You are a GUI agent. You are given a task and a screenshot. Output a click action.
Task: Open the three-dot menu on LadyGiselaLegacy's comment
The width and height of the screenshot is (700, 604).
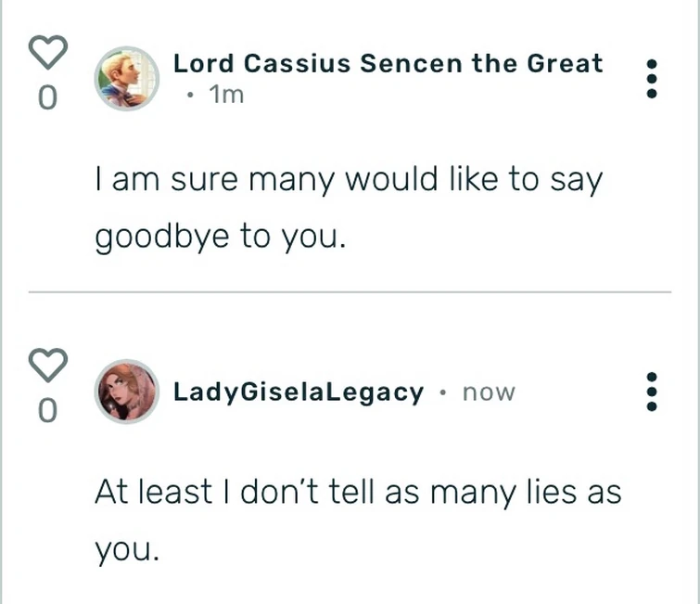click(x=651, y=392)
